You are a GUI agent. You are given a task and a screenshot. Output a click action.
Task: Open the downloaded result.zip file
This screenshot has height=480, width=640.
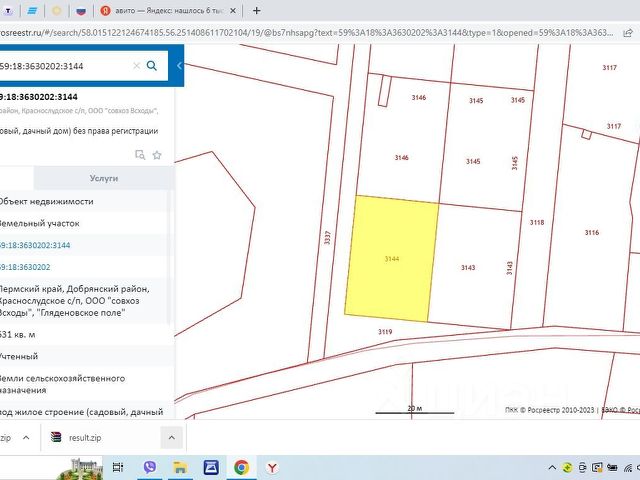pyautogui.click(x=85, y=438)
